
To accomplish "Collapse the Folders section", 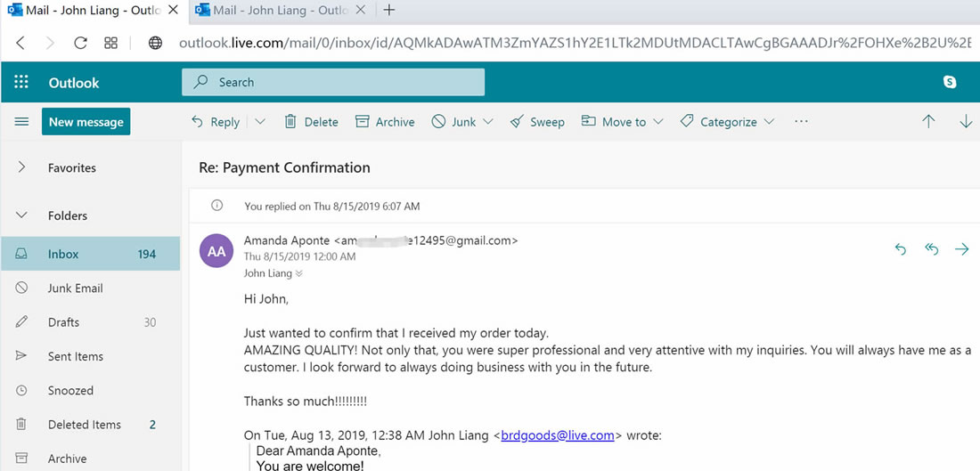I will 21,215.
